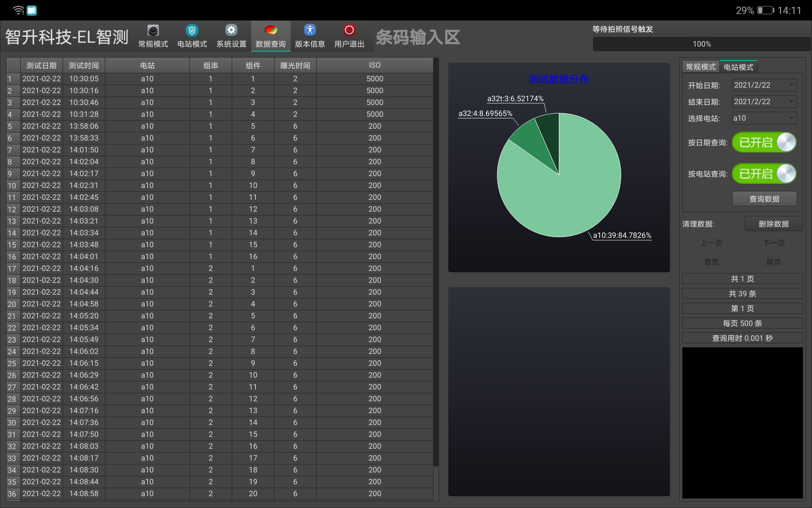Click the 电站 column header

(x=147, y=66)
